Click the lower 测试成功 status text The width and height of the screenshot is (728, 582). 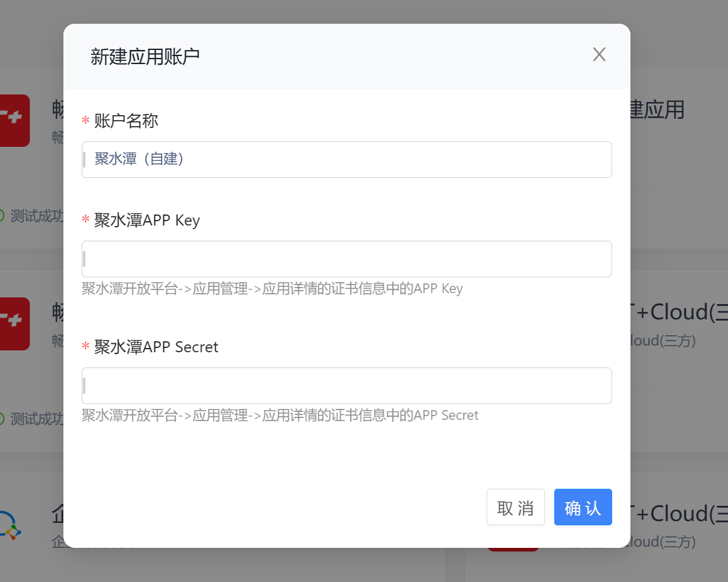coord(37,419)
